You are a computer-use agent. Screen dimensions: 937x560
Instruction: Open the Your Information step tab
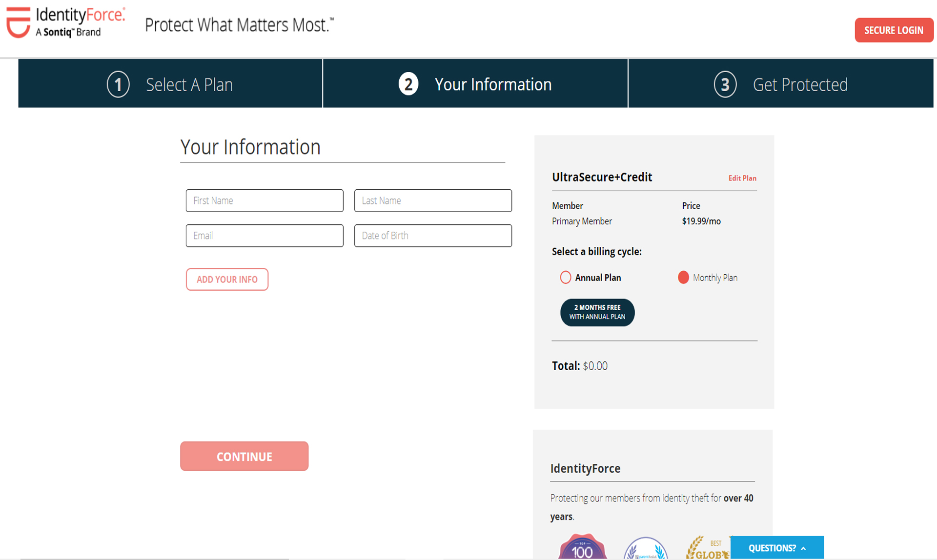pos(475,83)
